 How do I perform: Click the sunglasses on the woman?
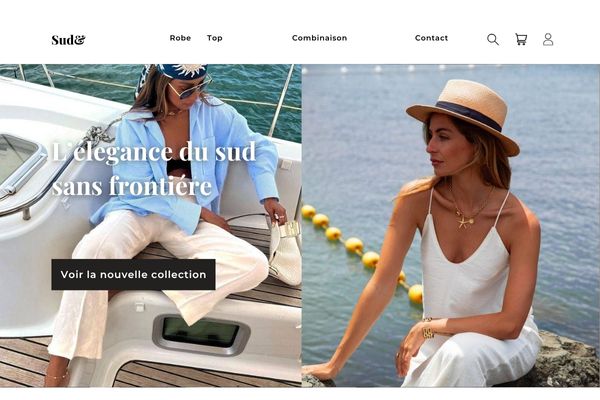pos(191,89)
